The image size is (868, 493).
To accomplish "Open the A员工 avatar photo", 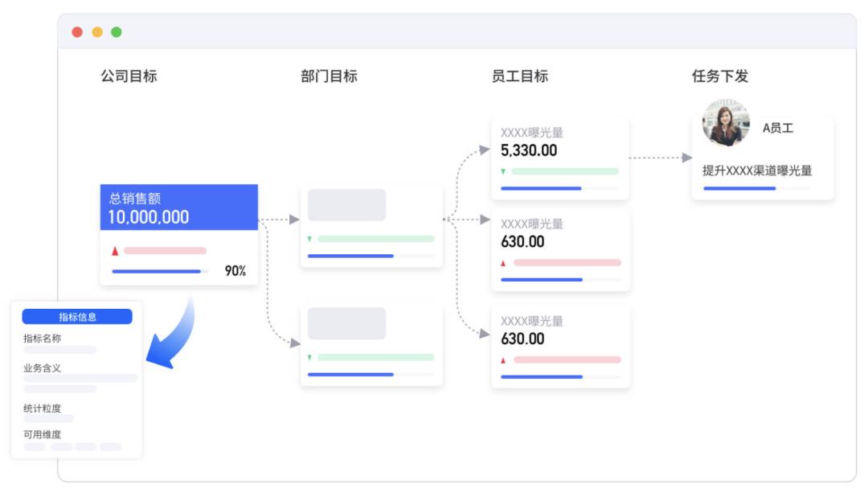I will pos(726,123).
